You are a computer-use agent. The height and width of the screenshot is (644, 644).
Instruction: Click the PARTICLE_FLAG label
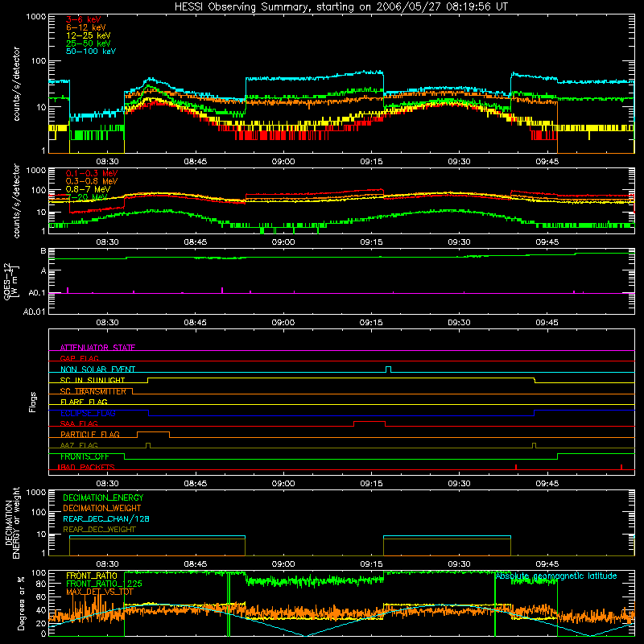pos(90,434)
